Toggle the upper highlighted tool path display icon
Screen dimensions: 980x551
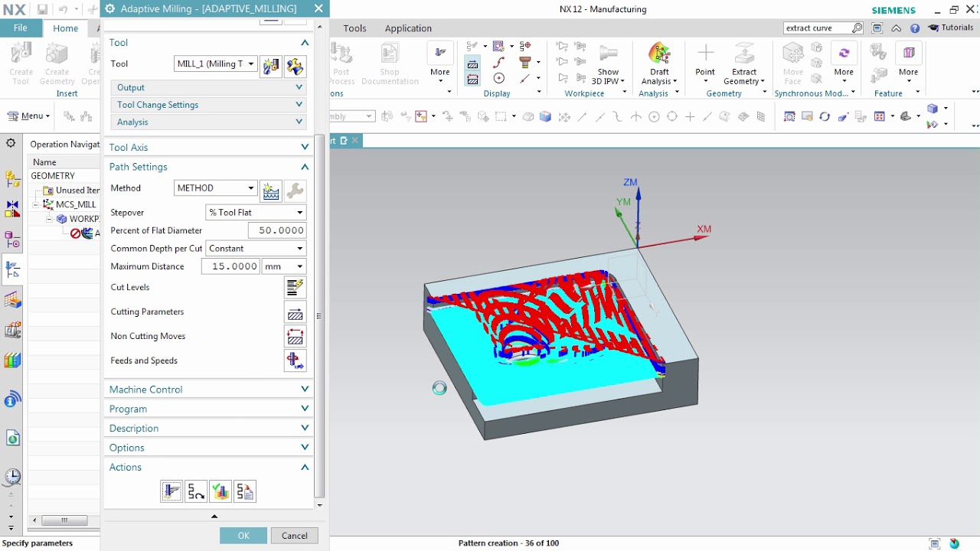472,64
